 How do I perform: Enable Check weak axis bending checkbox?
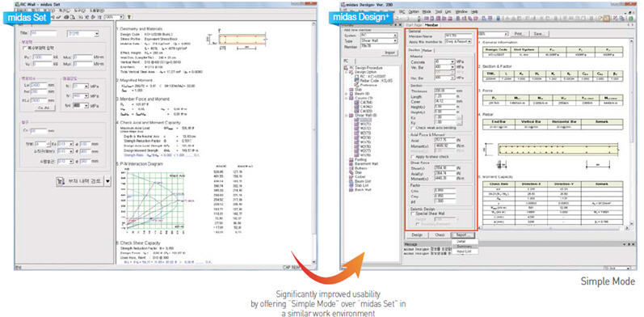(413, 128)
